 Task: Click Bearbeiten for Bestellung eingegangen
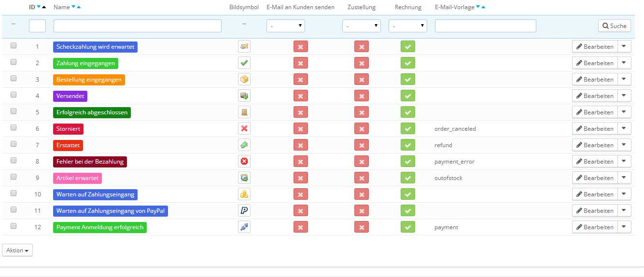point(595,79)
